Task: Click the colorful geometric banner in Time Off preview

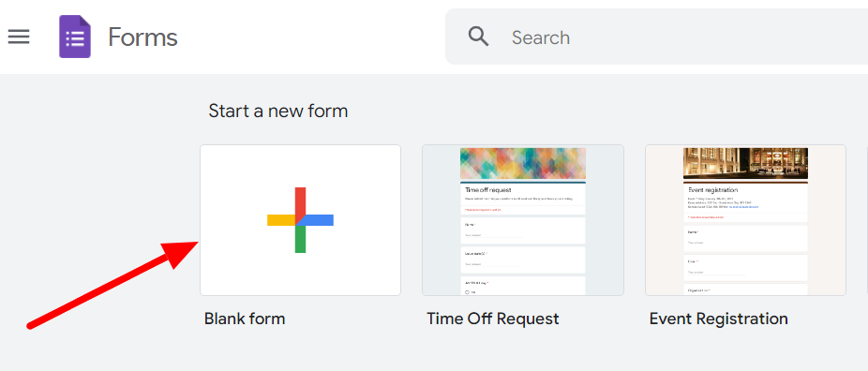Action: point(523,164)
